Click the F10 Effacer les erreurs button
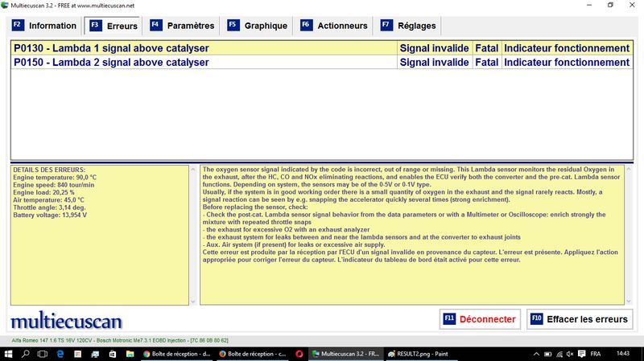 580,319
